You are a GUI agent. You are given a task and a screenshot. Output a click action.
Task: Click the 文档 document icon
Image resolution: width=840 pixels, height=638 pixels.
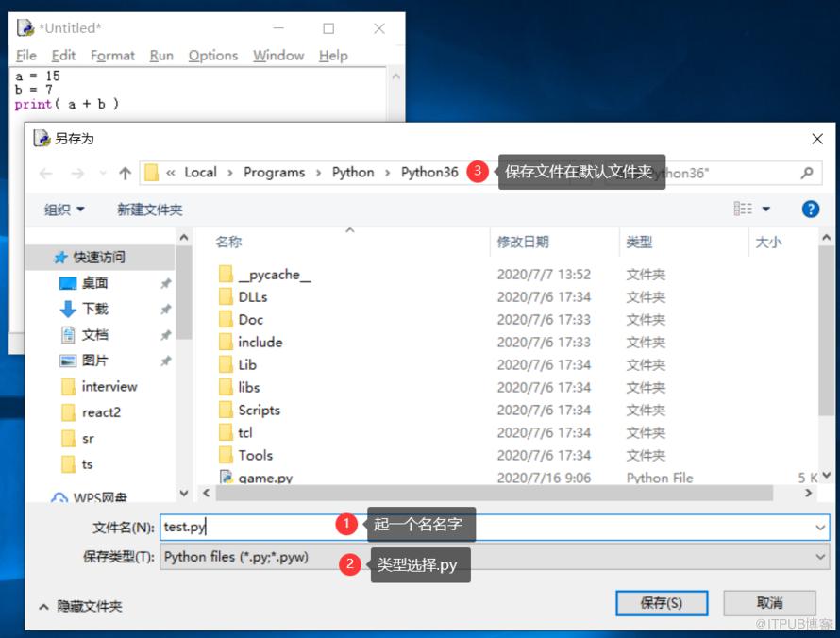[68, 335]
